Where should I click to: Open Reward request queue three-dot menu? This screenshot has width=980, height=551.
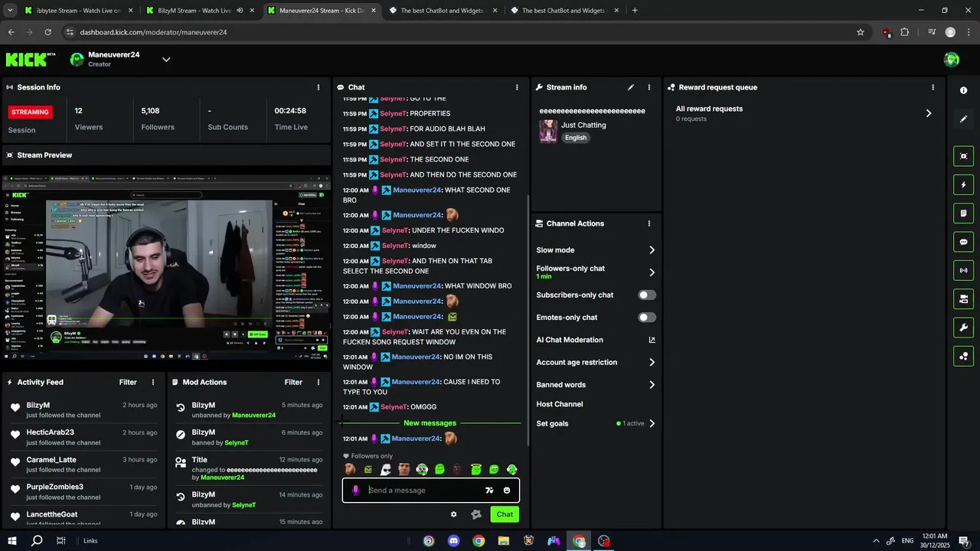[x=933, y=87]
